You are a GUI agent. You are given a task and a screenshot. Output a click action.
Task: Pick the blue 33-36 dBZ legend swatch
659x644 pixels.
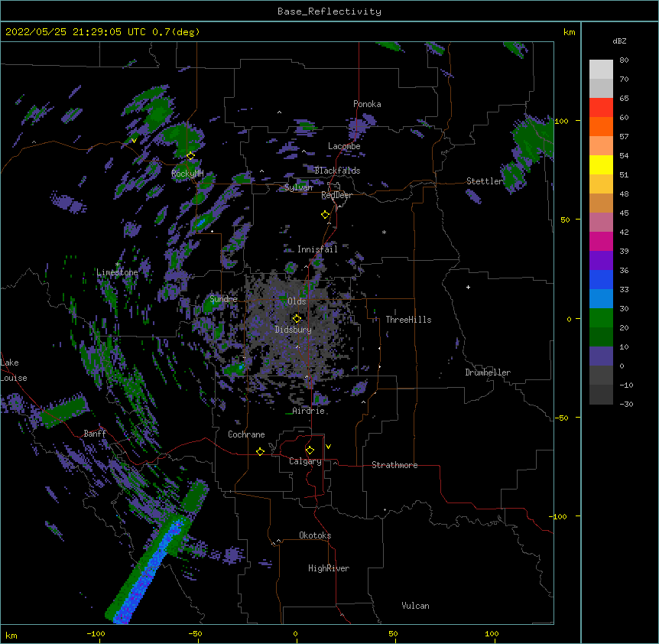tap(601, 279)
